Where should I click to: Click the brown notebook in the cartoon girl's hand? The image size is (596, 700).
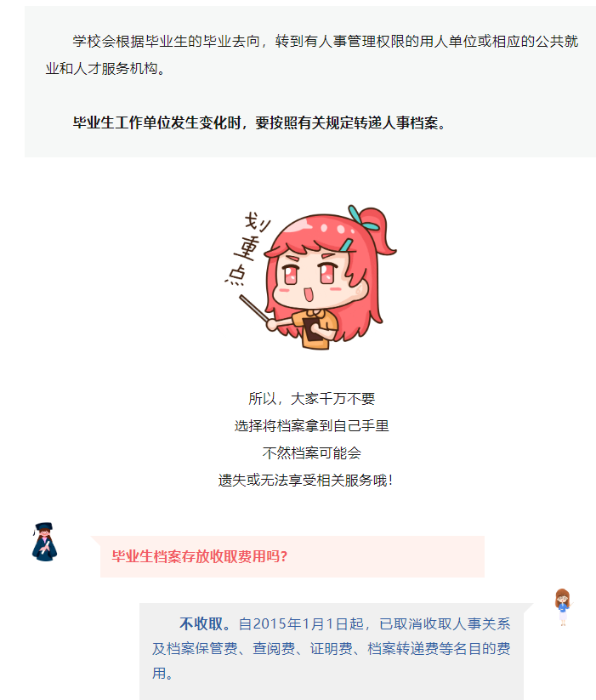(315, 332)
